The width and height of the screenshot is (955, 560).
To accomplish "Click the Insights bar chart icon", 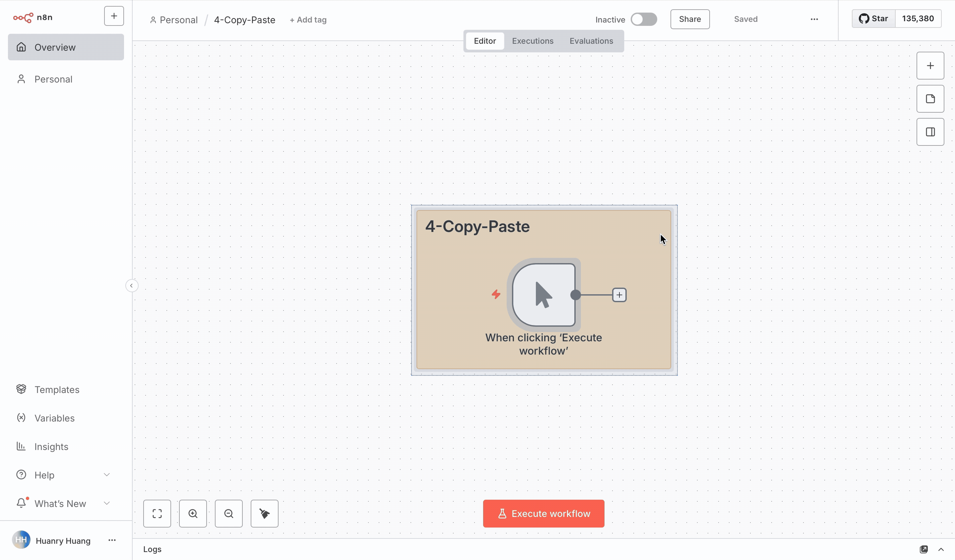I will point(21,446).
